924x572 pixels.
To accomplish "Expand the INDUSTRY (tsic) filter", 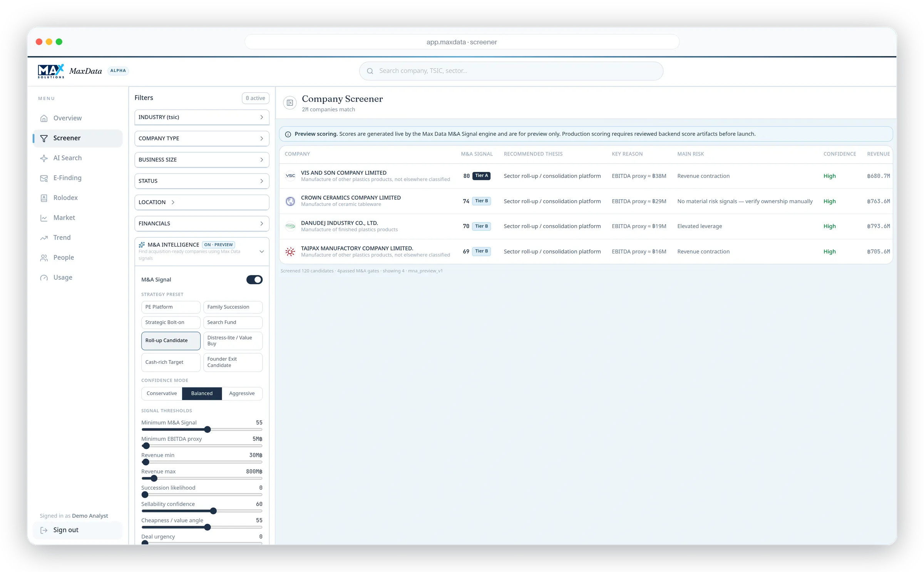I will pos(202,117).
